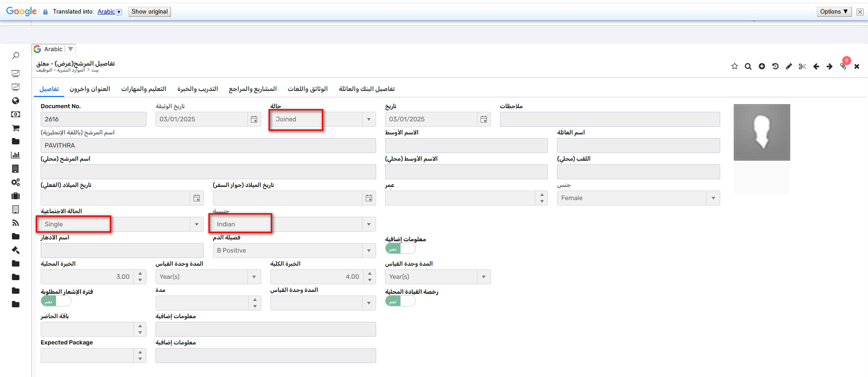The height and width of the screenshot is (377, 868).
Task: Open the briefcase module in sidebar
Action: click(x=15, y=196)
